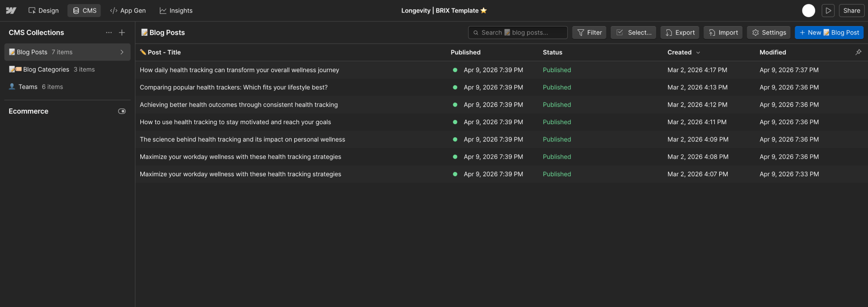The height and width of the screenshot is (307, 868).
Task: Click the Post - Title column header
Action: click(x=160, y=52)
